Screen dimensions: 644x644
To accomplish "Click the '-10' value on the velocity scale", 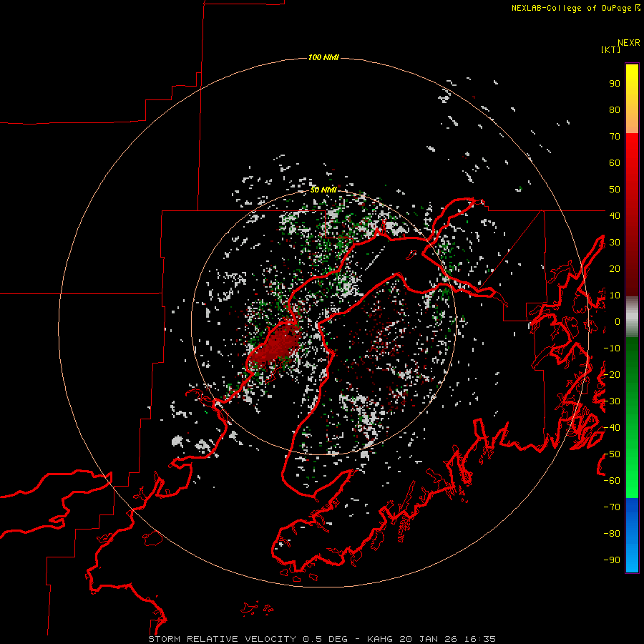I will tap(612, 348).
